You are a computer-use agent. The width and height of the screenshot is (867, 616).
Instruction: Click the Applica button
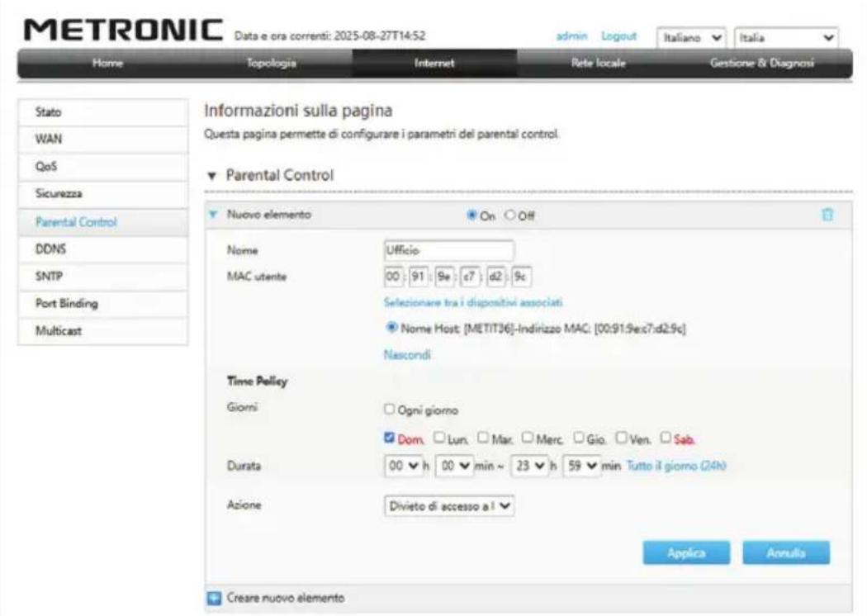point(686,553)
